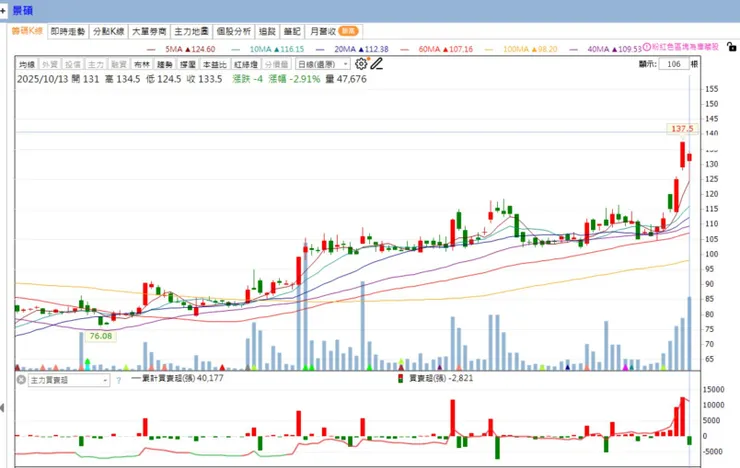
Task: Click the 5MA legend entry
Action: tap(181, 49)
